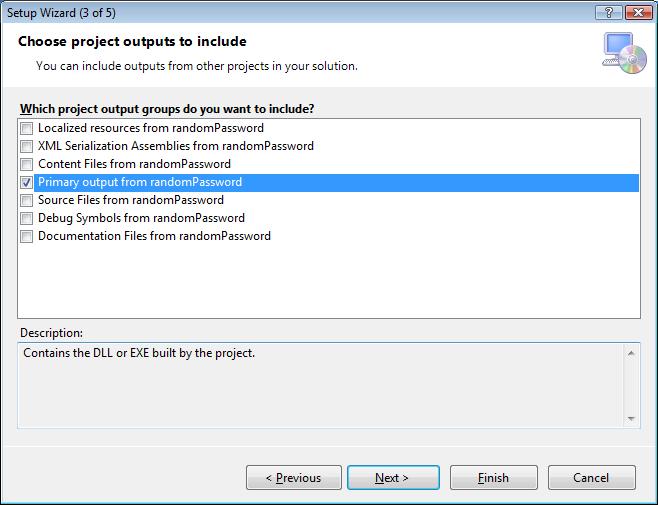Click the description box scroll up arrow
This screenshot has height=505, width=658.
tap(632, 352)
